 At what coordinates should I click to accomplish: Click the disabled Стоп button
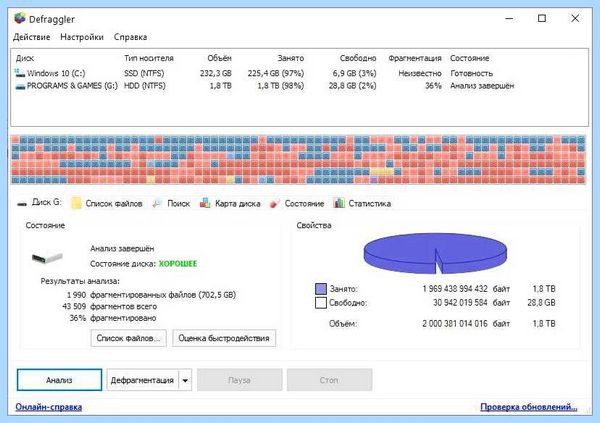point(329,380)
